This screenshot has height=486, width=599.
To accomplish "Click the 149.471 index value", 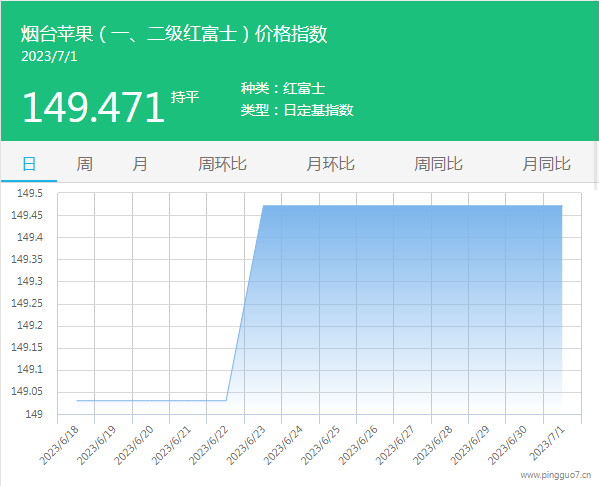I will coord(94,107).
